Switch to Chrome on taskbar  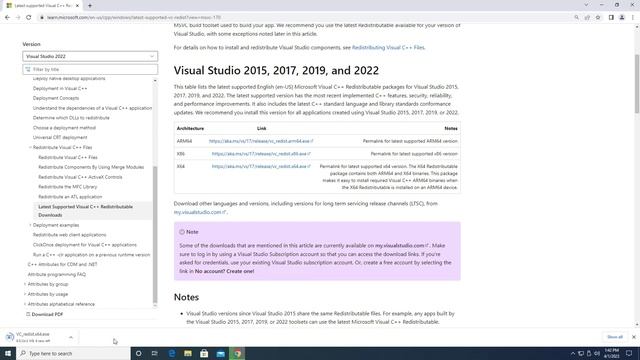click(237, 353)
